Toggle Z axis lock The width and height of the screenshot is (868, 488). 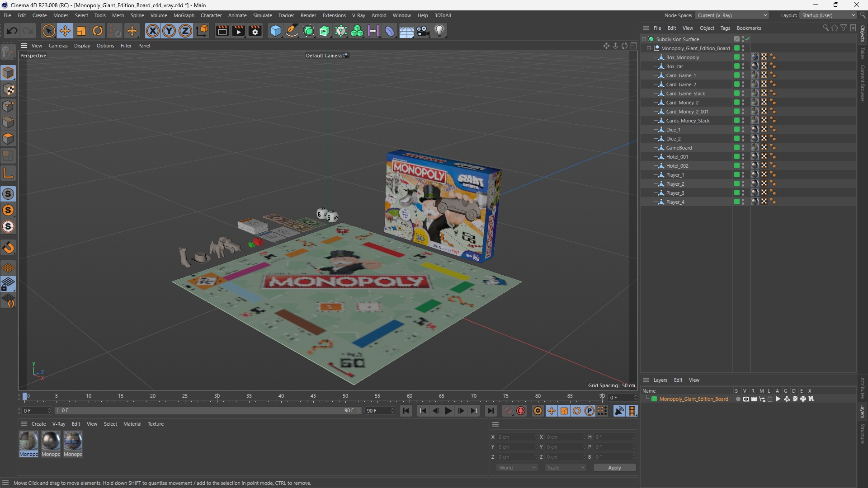click(185, 31)
